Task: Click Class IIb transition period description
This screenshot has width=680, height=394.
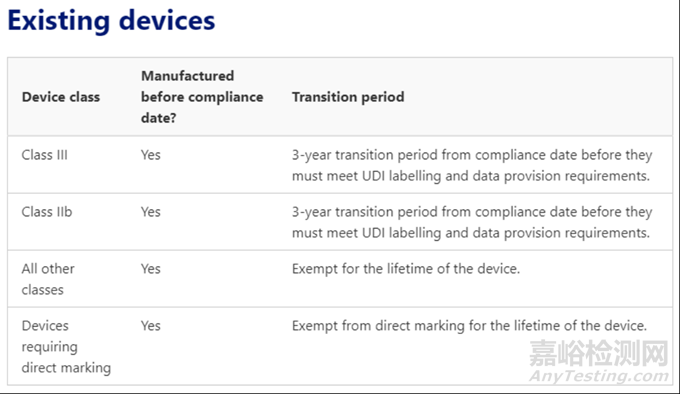Action: tap(472, 222)
